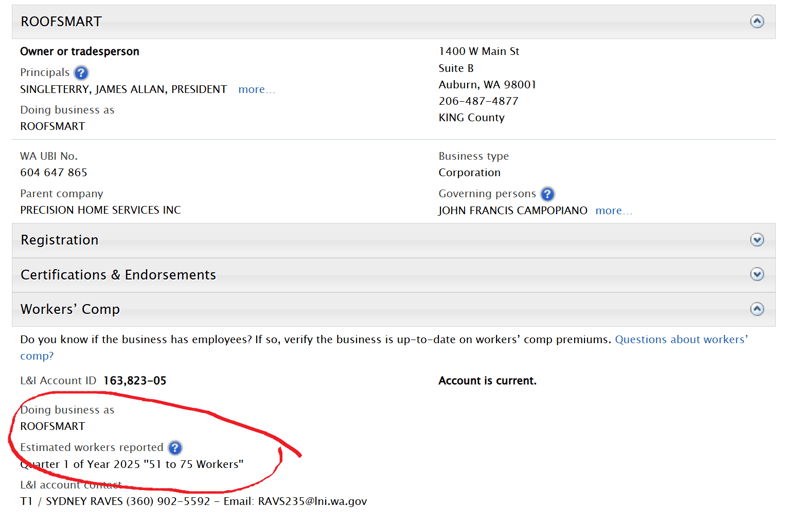The image size is (800, 525).
Task: Click the Workers' Comp header title
Action: (70, 309)
